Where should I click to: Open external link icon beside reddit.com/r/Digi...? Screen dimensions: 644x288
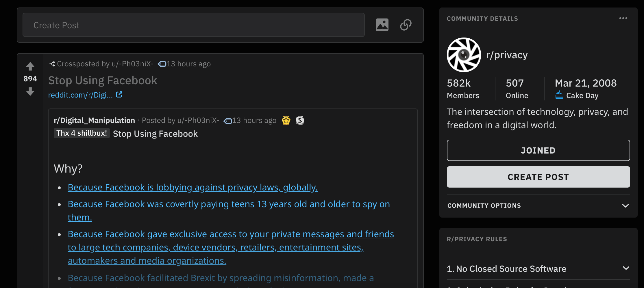coord(119,94)
